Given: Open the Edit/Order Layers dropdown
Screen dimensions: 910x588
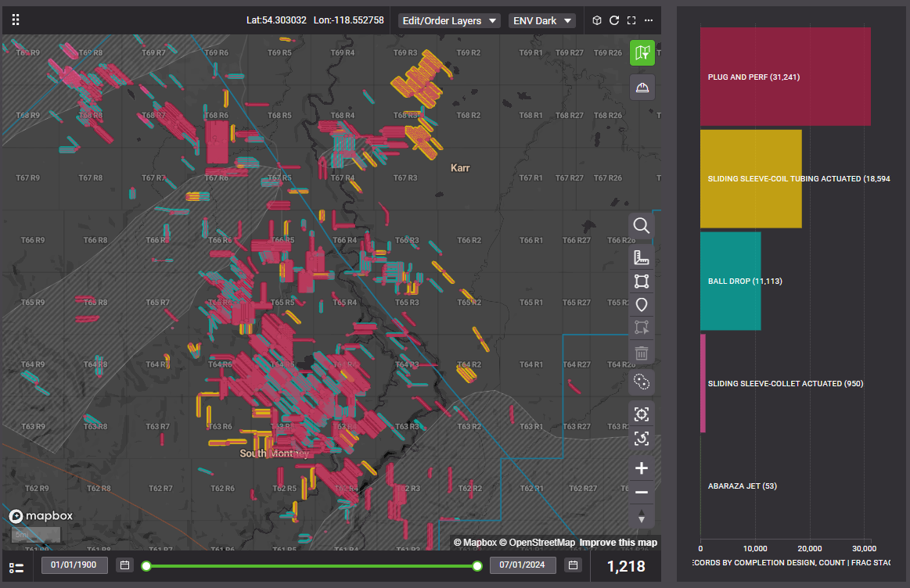Looking at the screenshot, I should tap(449, 20).
